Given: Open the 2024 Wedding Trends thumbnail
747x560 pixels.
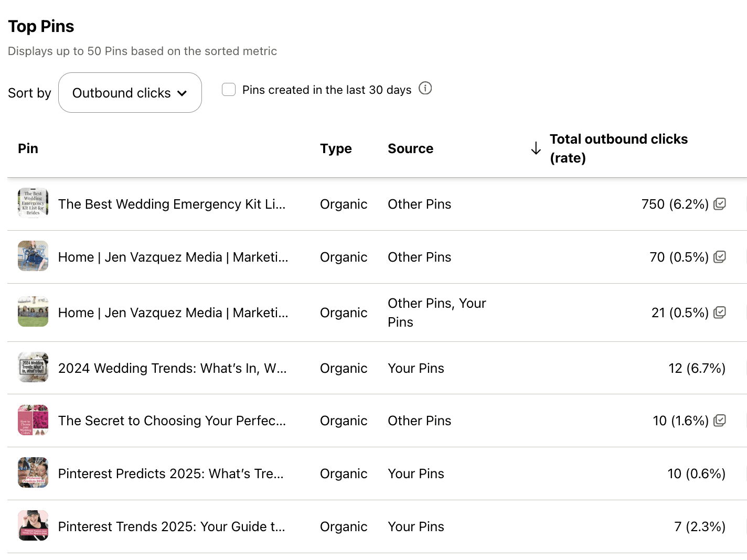Looking at the screenshot, I should pos(33,367).
